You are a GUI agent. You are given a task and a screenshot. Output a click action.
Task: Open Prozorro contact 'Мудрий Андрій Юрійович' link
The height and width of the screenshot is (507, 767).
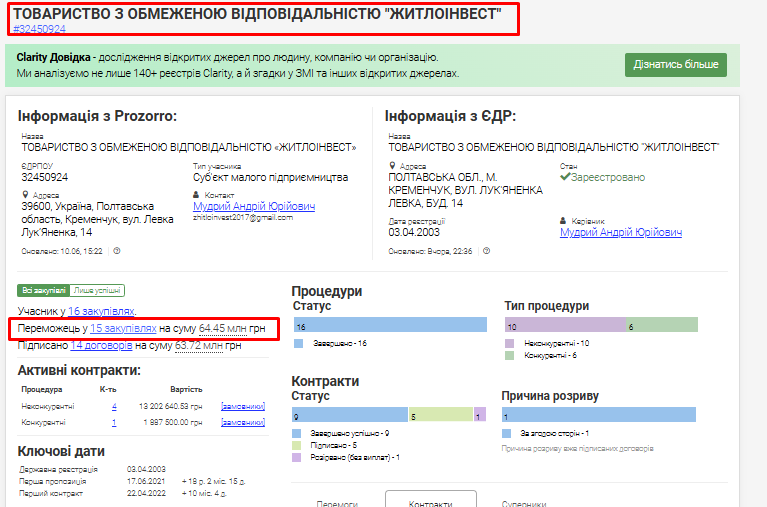pyautogui.click(x=254, y=206)
